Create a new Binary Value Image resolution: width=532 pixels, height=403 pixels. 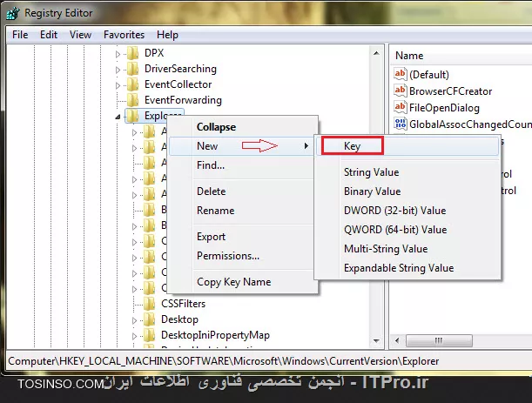[x=407, y=191]
